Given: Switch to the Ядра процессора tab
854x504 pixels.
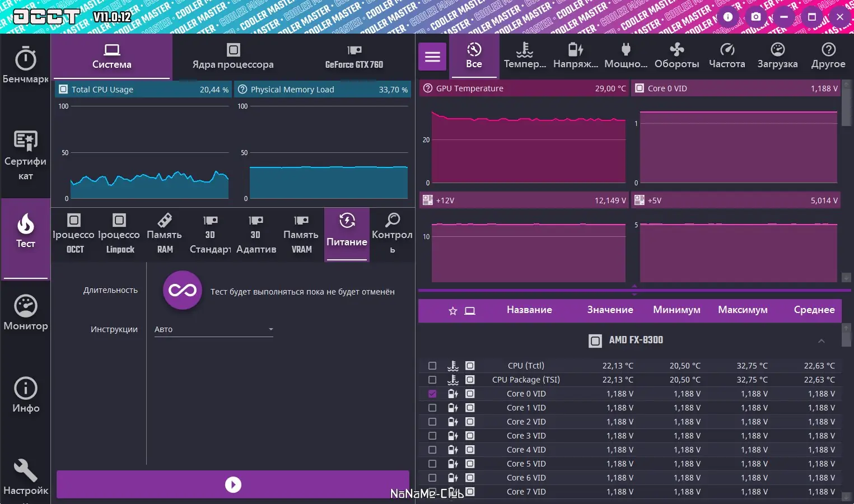Looking at the screenshot, I should [233, 57].
